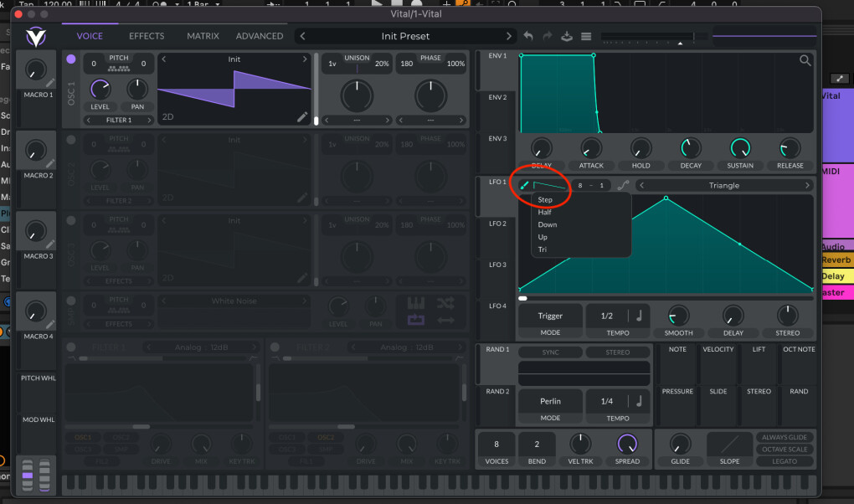Choose Half from paint pattern menu
The image size is (854, 504).
545,212
